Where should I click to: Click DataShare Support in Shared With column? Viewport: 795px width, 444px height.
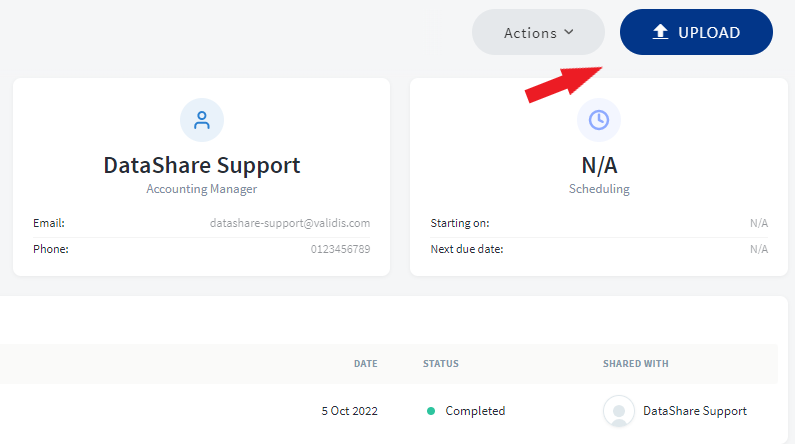point(695,411)
